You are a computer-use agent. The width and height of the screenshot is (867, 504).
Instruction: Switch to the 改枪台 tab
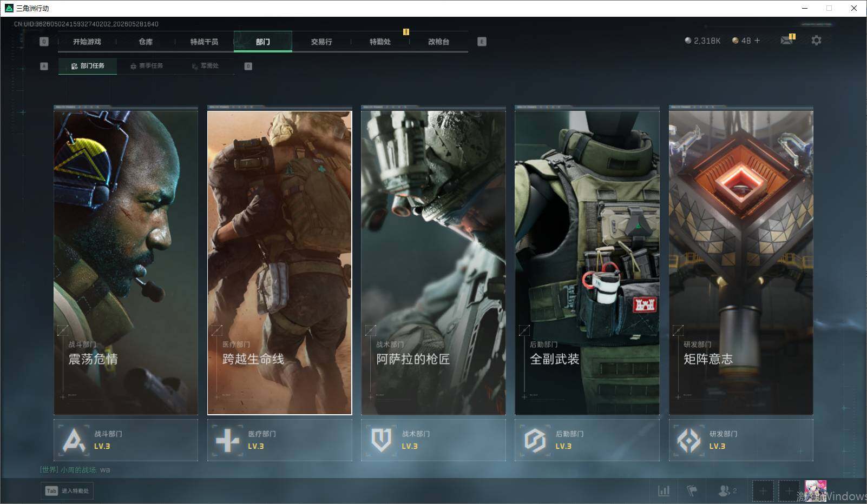pos(438,42)
